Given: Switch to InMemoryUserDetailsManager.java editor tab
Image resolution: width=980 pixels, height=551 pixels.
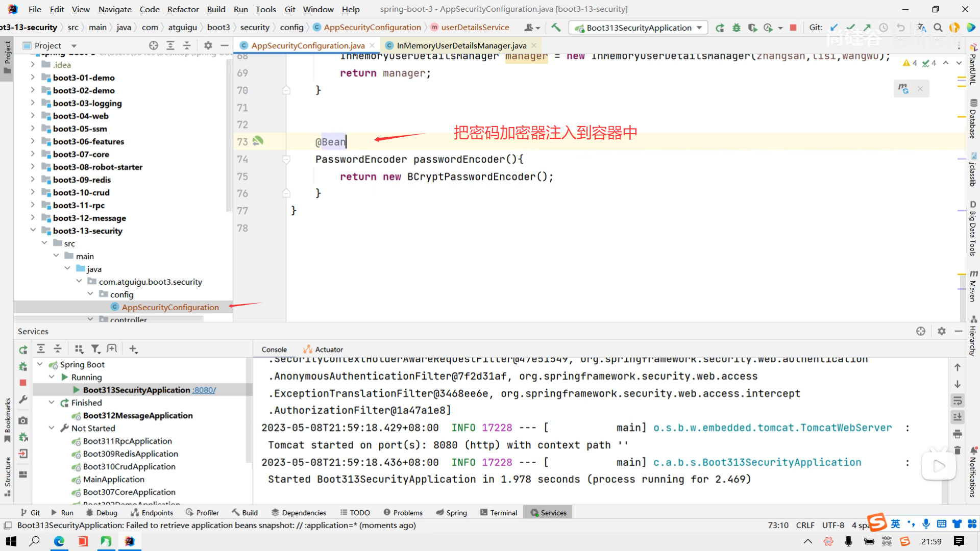Looking at the screenshot, I should click(x=461, y=45).
